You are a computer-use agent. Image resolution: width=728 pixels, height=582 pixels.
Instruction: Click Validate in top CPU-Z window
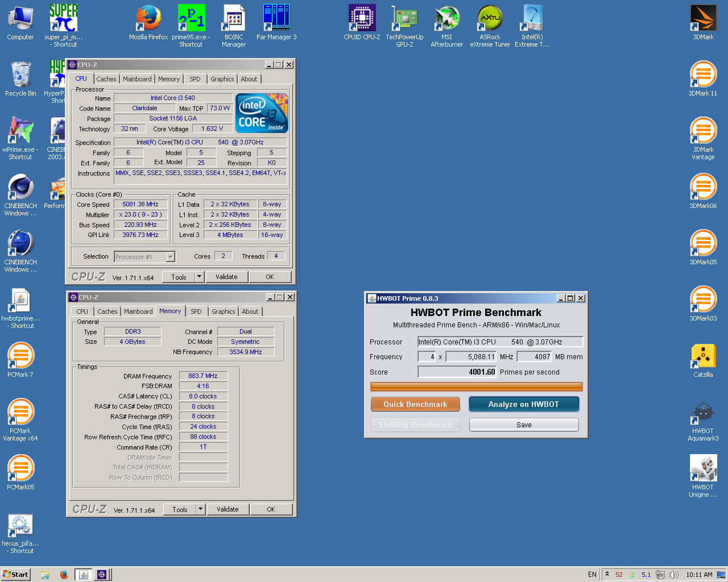tap(226, 277)
